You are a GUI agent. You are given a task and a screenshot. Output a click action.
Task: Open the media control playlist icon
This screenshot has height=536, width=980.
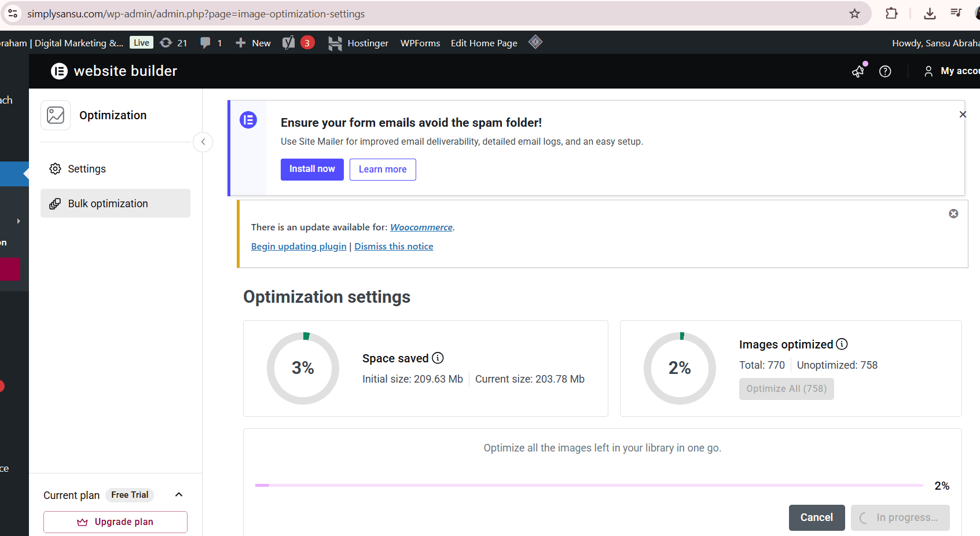coord(956,13)
